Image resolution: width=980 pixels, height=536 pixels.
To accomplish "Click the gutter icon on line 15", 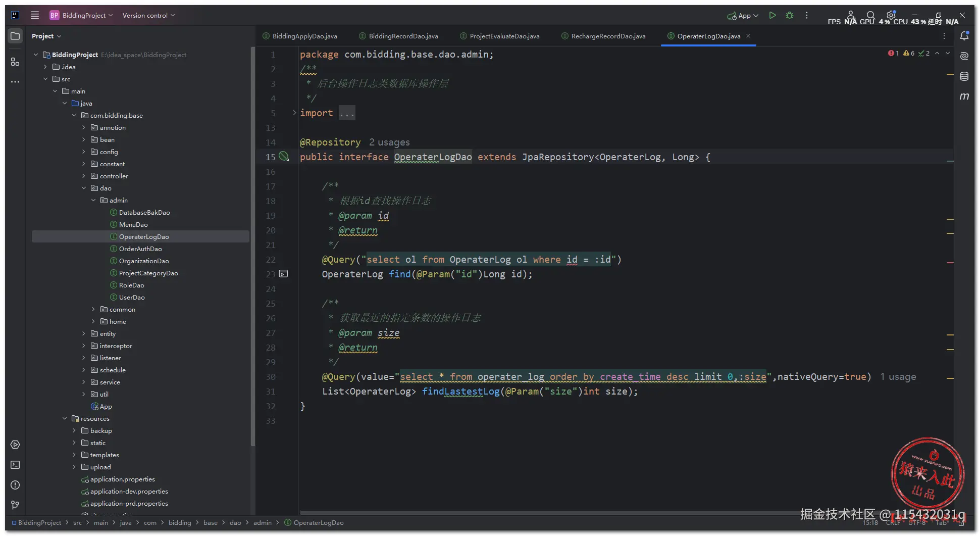I will click(284, 157).
